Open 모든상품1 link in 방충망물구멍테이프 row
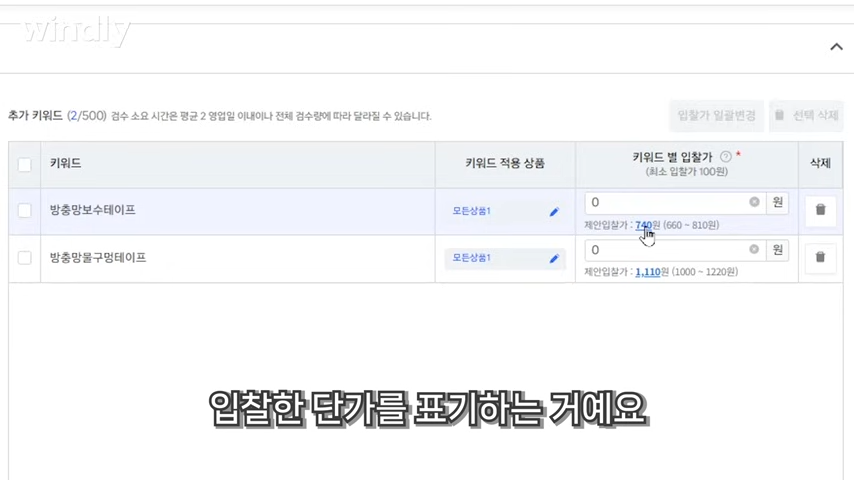The width and height of the screenshot is (854, 480). coord(472,258)
